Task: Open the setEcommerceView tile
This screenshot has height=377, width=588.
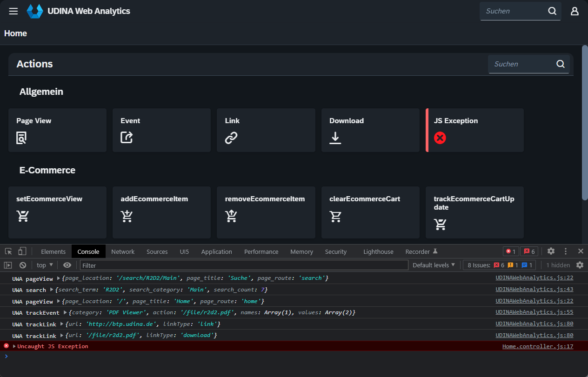Action: (x=57, y=212)
